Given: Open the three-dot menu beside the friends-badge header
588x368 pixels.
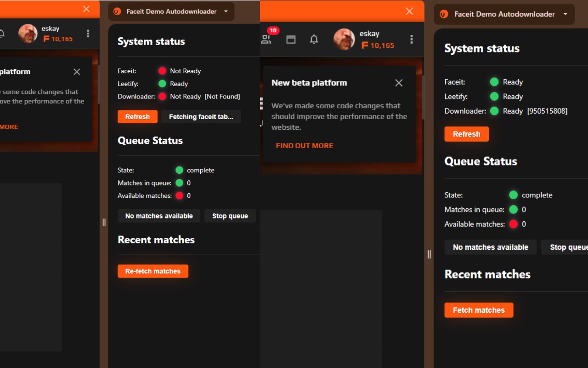Looking at the screenshot, I should (412, 40).
